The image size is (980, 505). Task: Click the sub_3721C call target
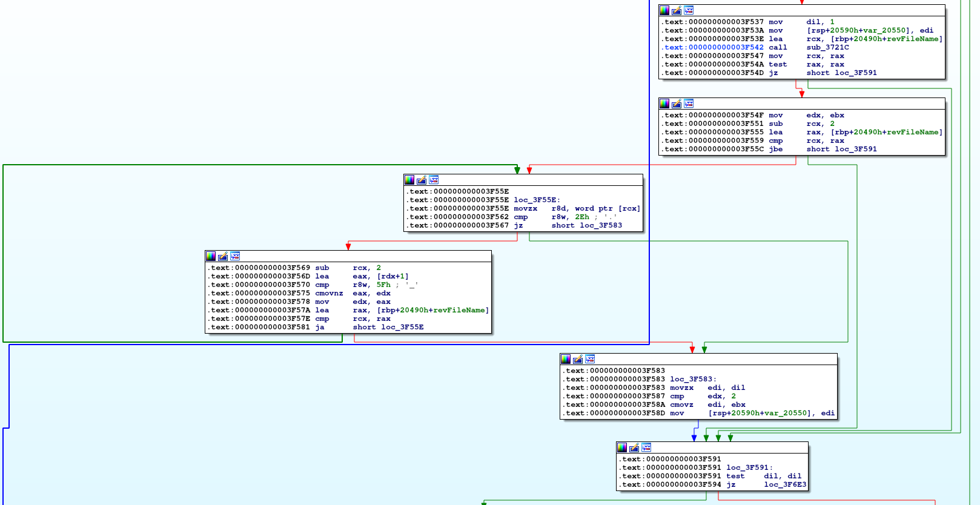pos(827,47)
